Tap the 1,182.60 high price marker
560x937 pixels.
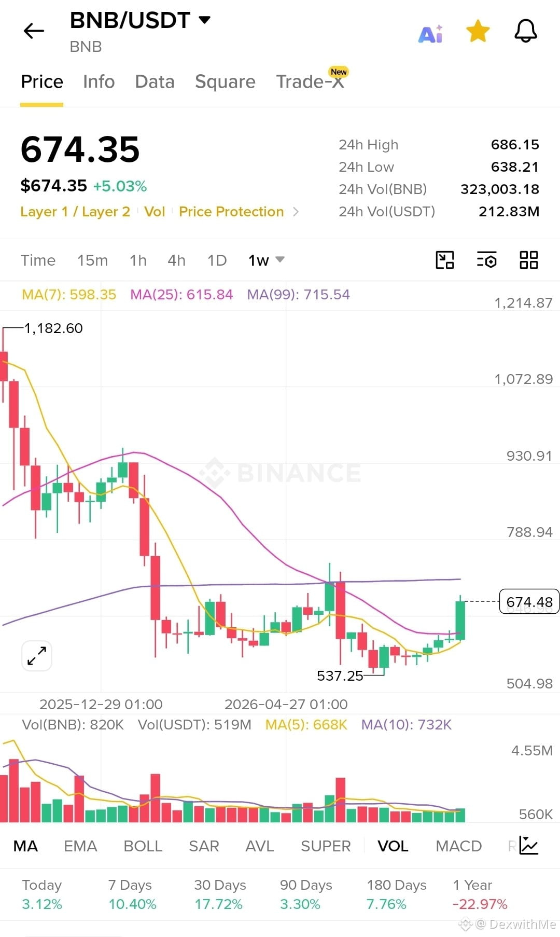point(53,328)
